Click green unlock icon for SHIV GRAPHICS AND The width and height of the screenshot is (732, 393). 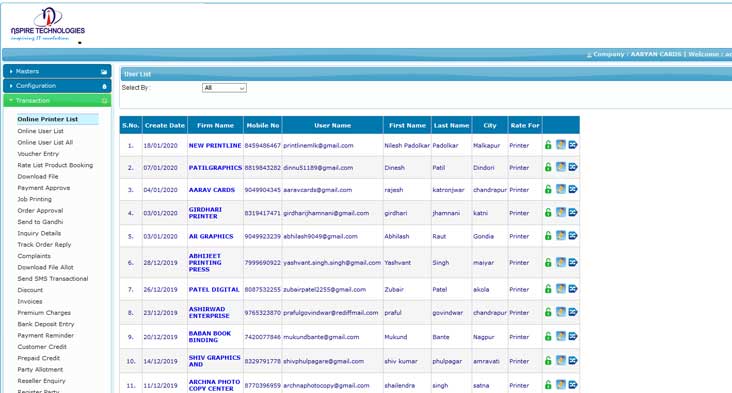548,361
